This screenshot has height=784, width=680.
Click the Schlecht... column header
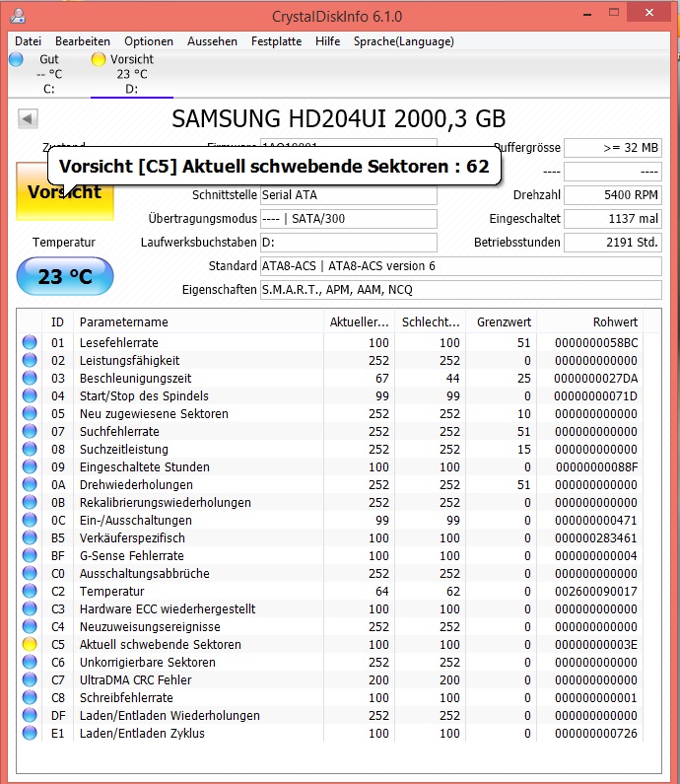pyautogui.click(x=431, y=322)
